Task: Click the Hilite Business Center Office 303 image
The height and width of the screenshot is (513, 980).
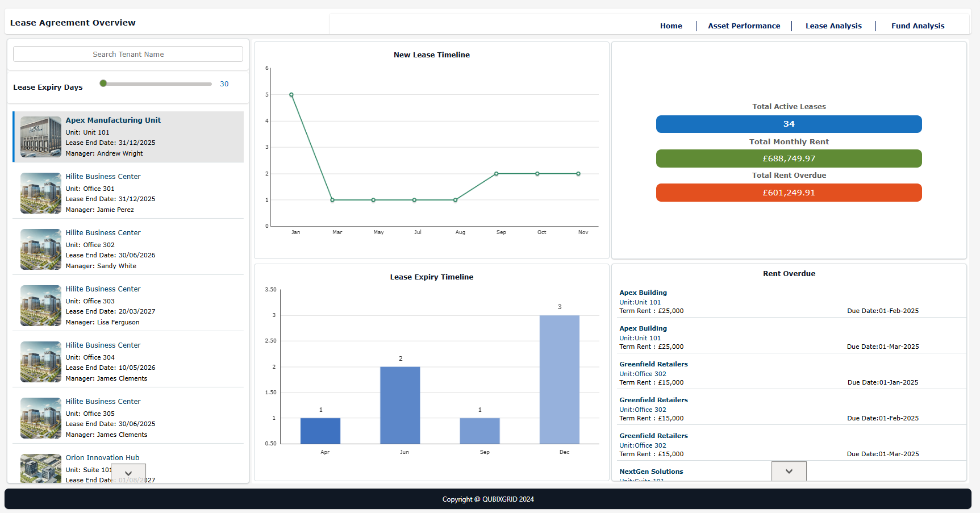Action: (x=40, y=305)
